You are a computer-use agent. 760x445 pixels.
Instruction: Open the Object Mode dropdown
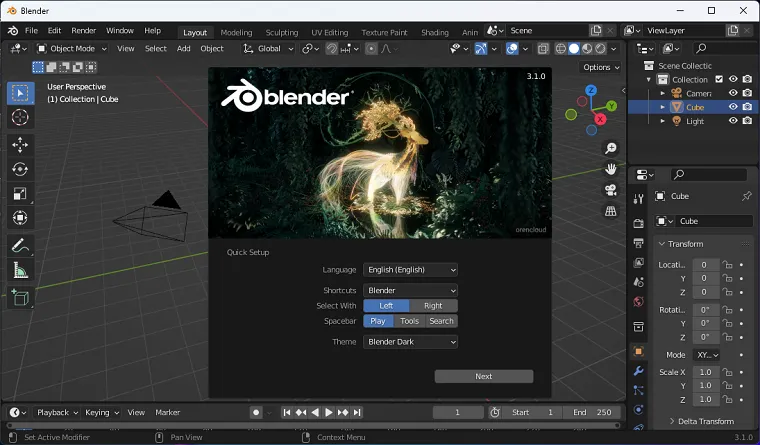[x=72, y=48]
